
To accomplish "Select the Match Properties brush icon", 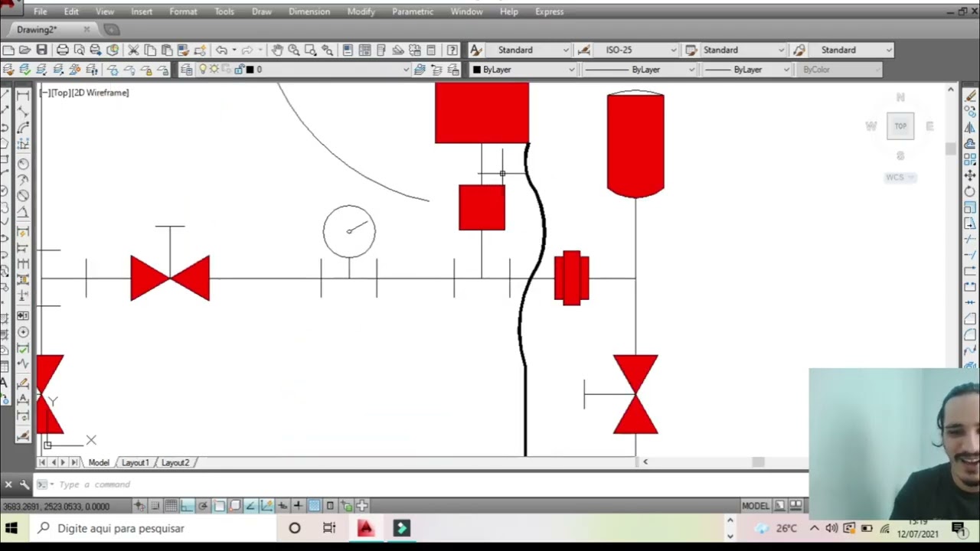I will point(184,50).
